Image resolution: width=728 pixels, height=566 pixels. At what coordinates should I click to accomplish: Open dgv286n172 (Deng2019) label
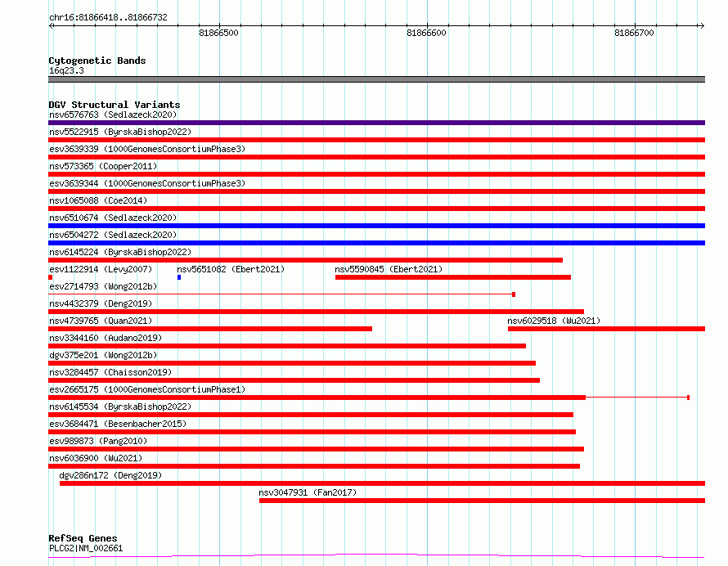click(x=110, y=475)
